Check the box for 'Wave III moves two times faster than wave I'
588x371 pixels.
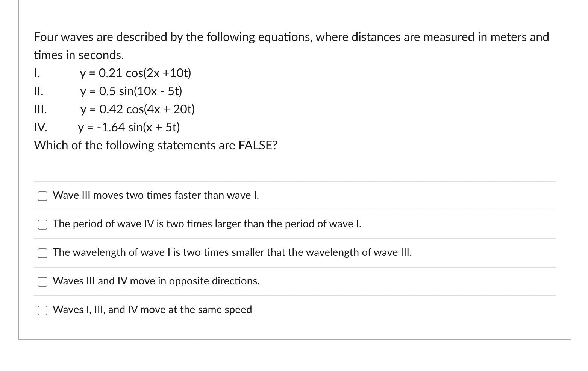42,196
